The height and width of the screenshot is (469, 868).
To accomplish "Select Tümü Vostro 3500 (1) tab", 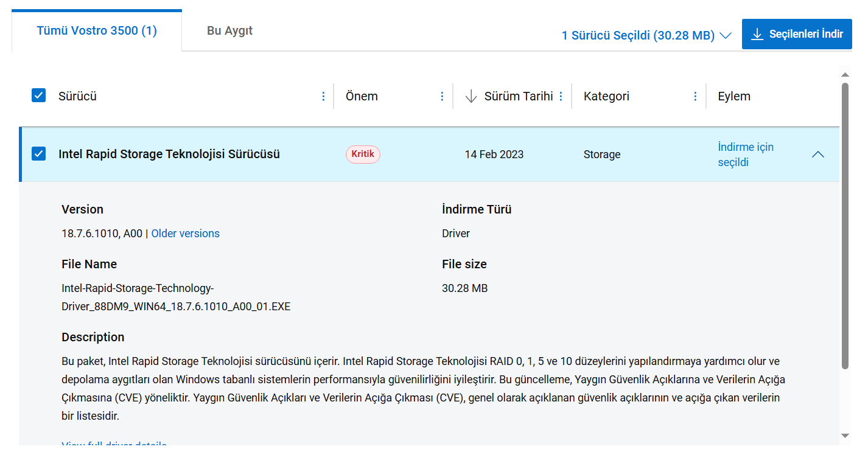I will click(x=97, y=30).
